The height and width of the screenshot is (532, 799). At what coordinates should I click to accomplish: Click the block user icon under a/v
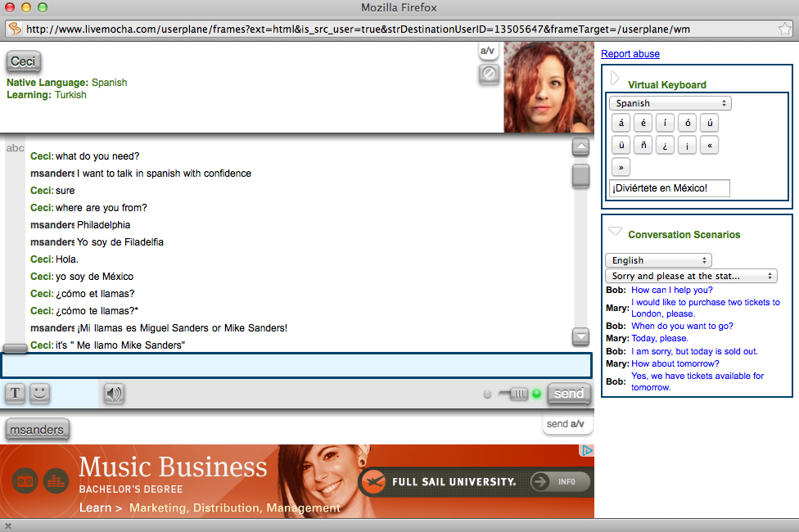[x=488, y=74]
